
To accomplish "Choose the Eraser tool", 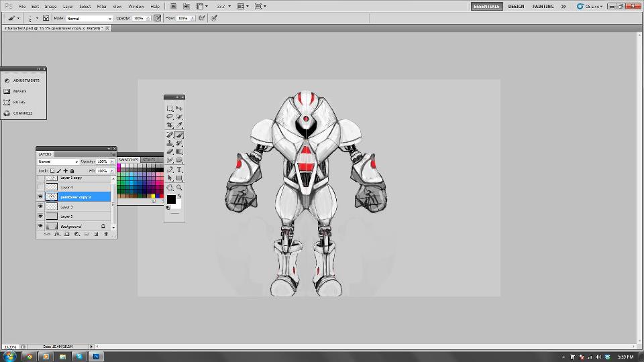I will click(x=170, y=152).
